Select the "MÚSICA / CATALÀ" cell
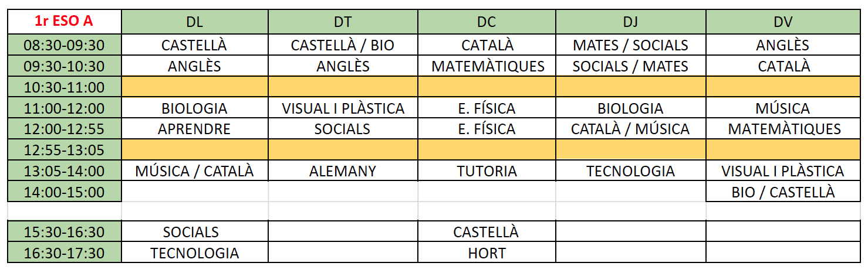The height and width of the screenshot is (273, 868). (194, 171)
